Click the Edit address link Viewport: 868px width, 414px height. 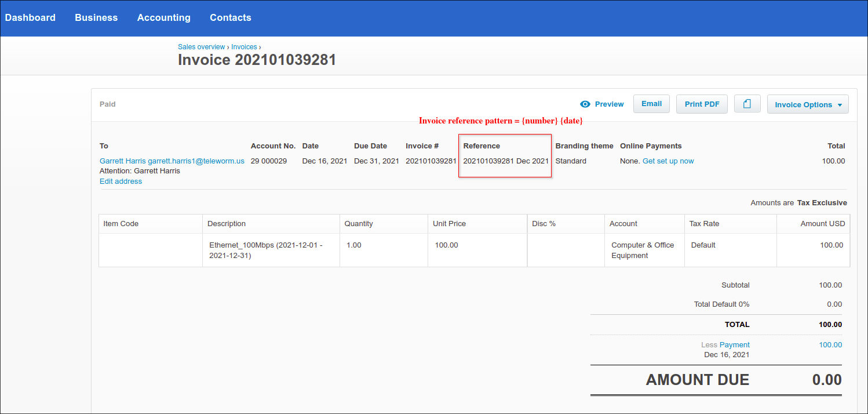pyautogui.click(x=121, y=181)
